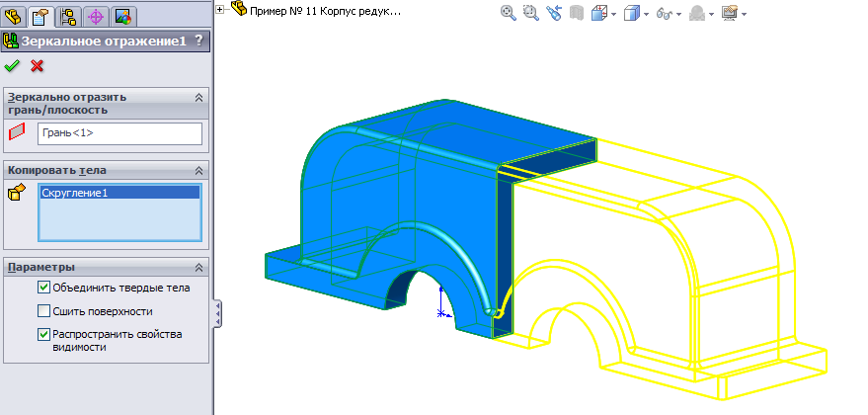Open the View Orientation dropdown arrow
Viewport: 868px width, 415px height.
(614, 15)
